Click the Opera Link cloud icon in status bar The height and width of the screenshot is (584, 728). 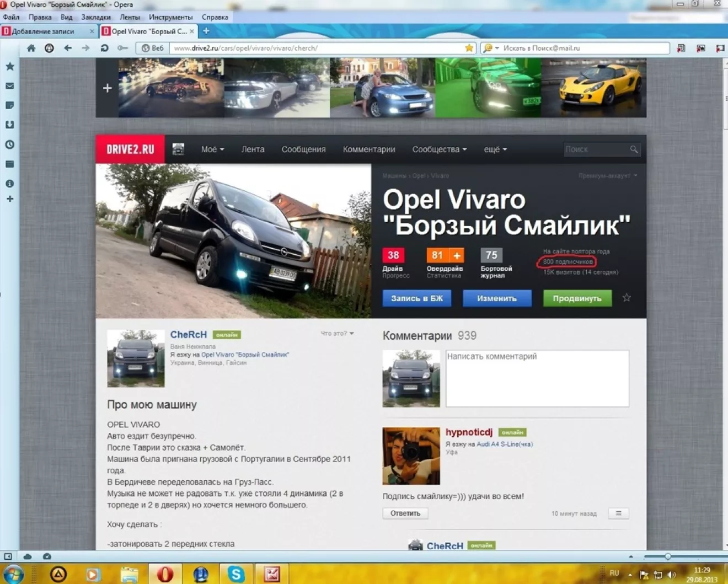[28, 556]
